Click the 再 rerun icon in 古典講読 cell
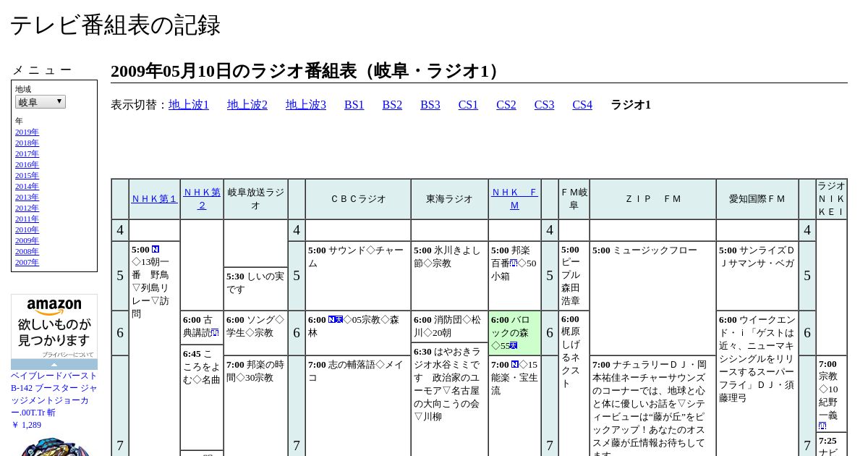The width and height of the screenshot is (868, 456). point(215,332)
